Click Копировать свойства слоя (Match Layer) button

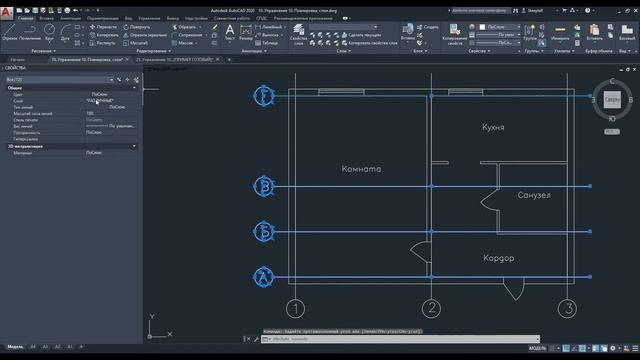point(369,43)
